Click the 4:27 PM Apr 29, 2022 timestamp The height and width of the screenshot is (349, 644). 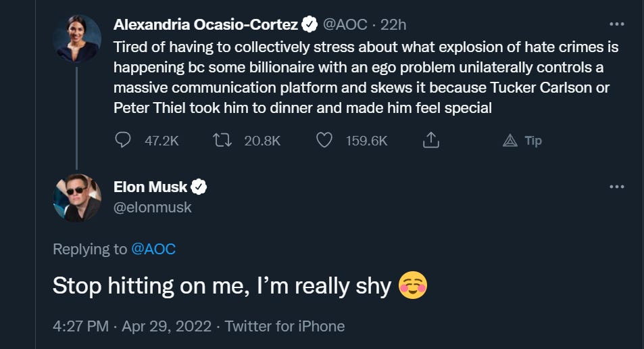coord(133,326)
